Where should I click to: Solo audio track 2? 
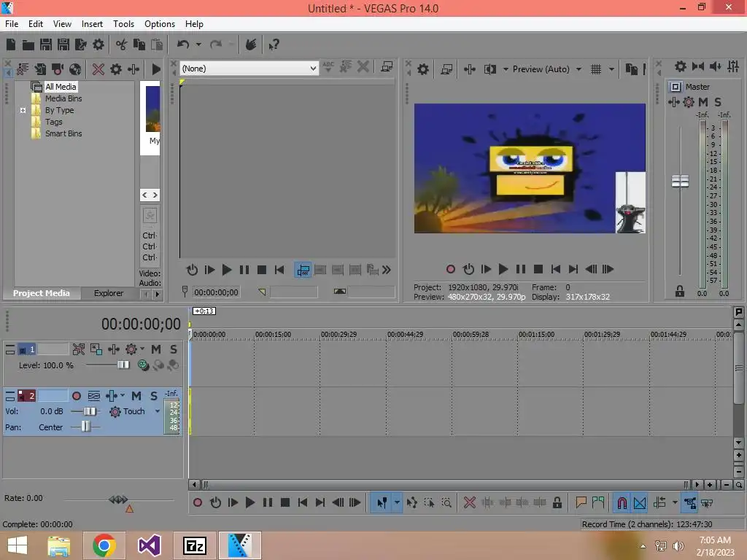(x=153, y=396)
